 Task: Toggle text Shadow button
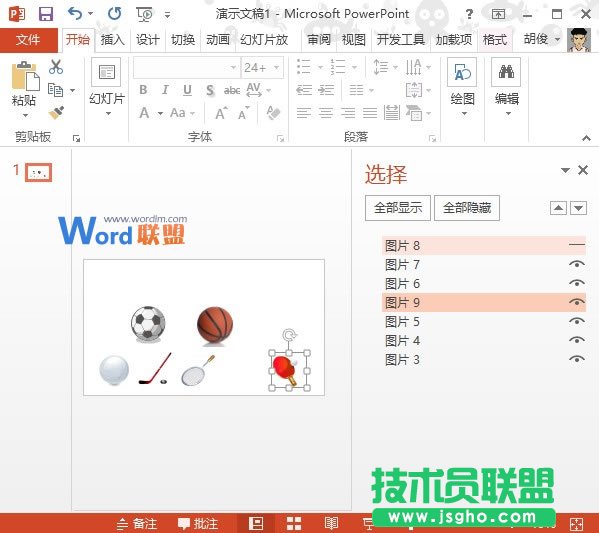[210, 90]
